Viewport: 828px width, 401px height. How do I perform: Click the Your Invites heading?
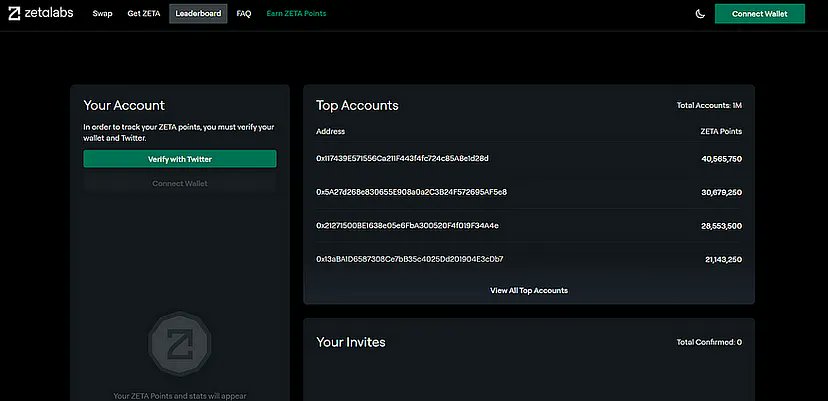[351, 342]
